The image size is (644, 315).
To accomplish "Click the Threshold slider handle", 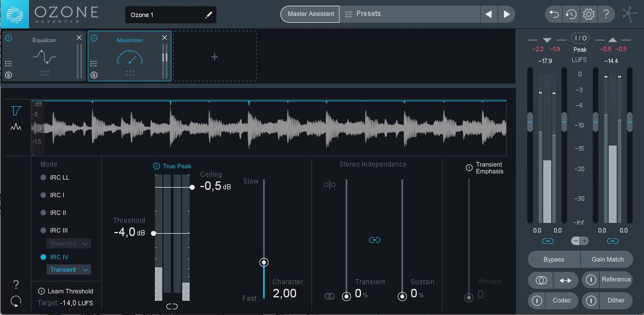I will [154, 233].
